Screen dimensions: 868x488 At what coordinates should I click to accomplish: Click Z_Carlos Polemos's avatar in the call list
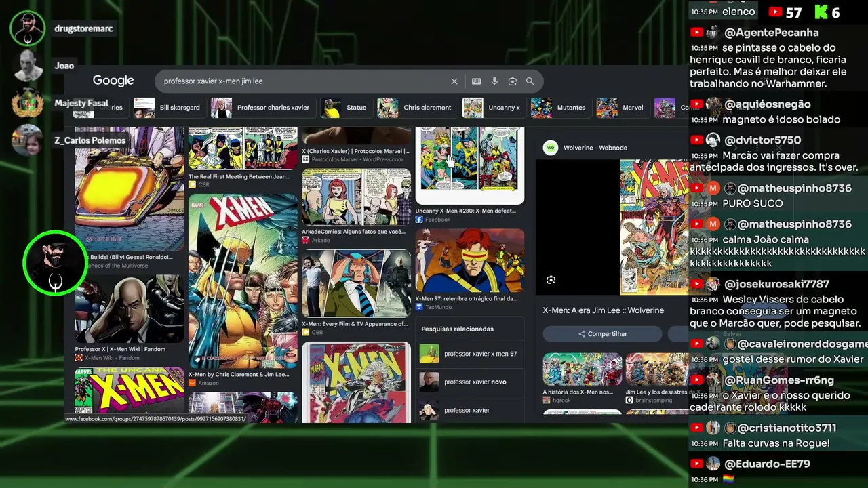28,140
